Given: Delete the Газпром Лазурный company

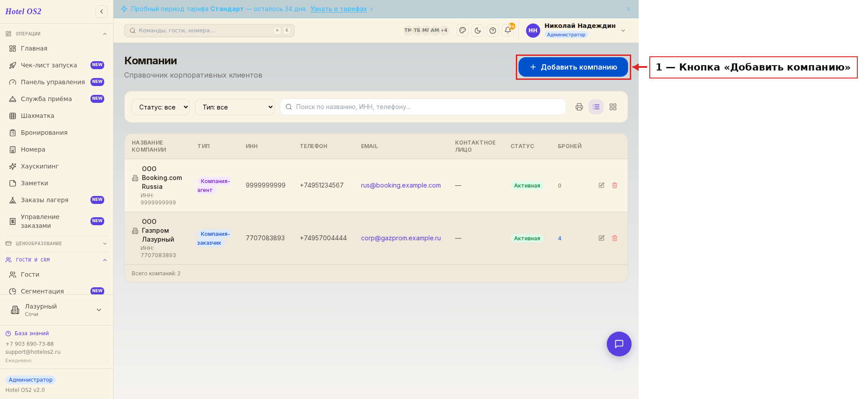Looking at the screenshot, I should (x=615, y=238).
